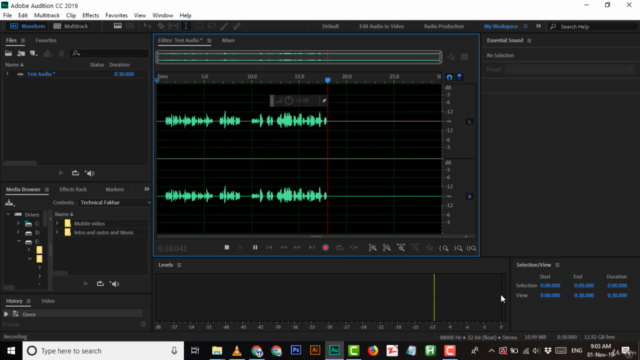Open the Effects menu
640x360 pixels.
coord(91,16)
